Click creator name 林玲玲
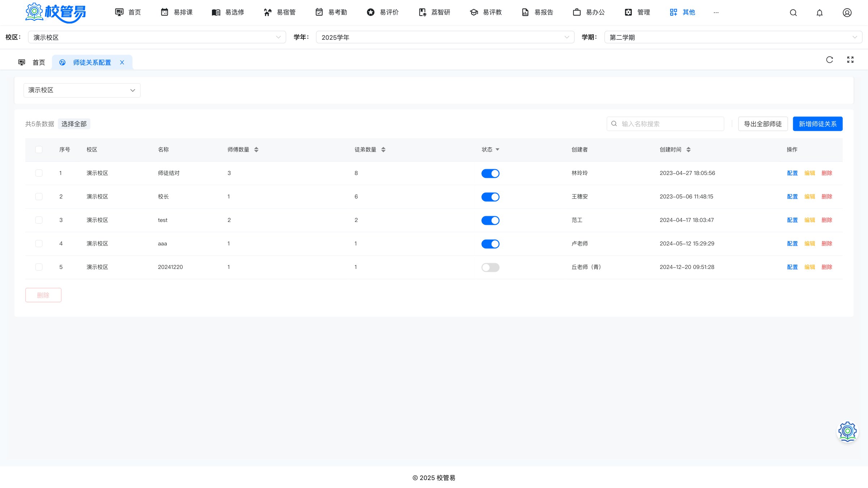 [579, 173]
